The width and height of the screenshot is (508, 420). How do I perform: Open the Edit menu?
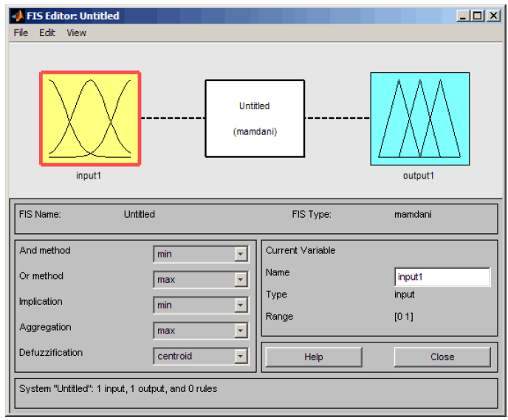click(47, 32)
